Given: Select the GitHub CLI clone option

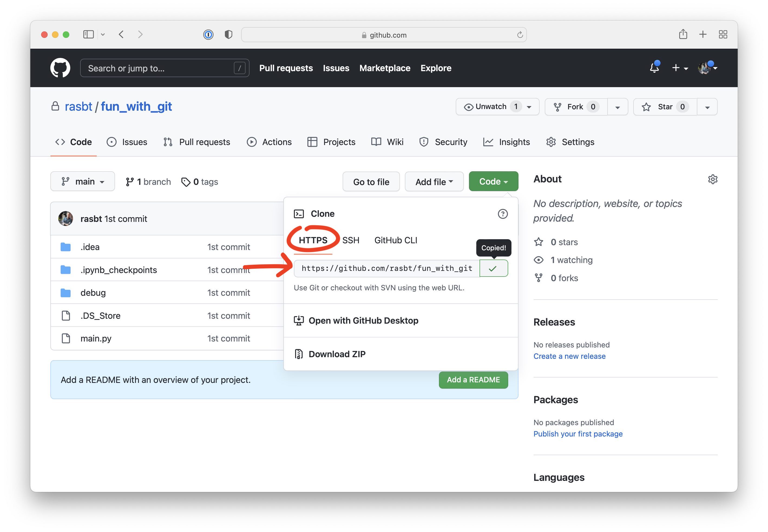Looking at the screenshot, I should click(396, 240).
